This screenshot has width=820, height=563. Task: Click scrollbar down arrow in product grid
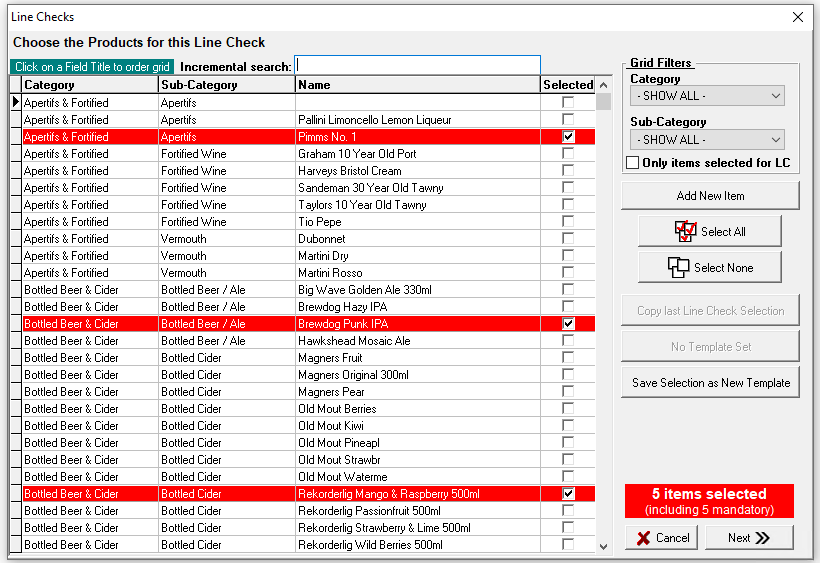point(603,546)
